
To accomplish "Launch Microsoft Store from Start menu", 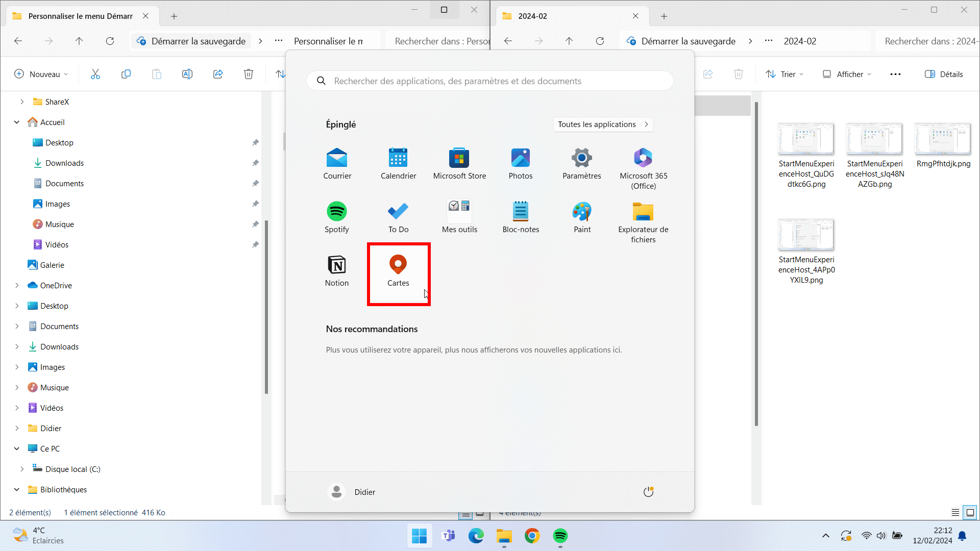I will pos(459,163).
